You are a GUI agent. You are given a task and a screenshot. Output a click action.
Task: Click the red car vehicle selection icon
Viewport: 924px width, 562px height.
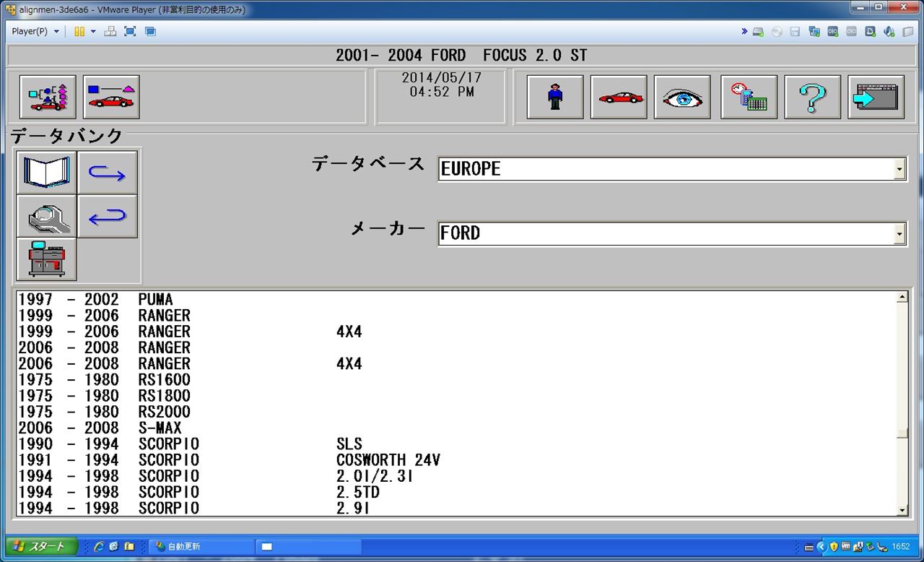619,97
